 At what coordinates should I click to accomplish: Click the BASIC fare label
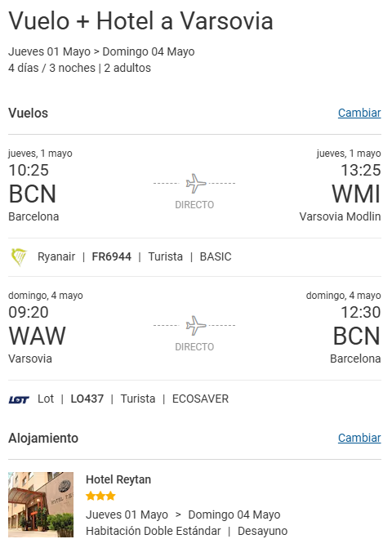pos(216,257)
